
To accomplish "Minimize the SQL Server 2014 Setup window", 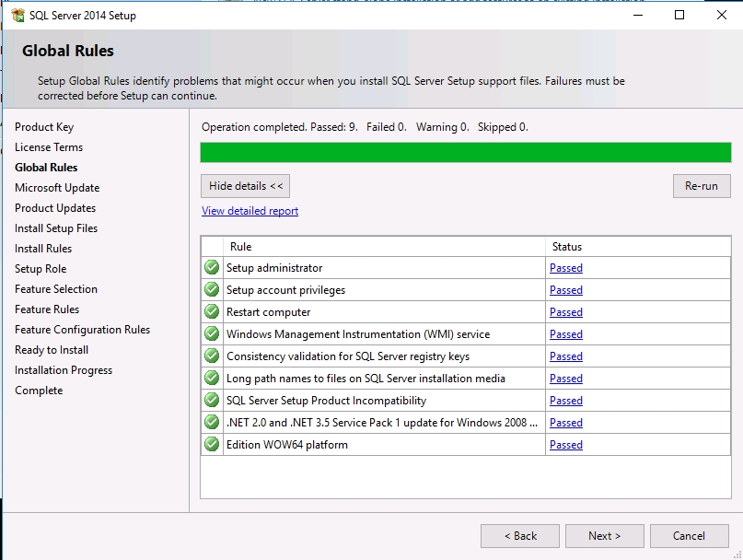I will (638, 15).
